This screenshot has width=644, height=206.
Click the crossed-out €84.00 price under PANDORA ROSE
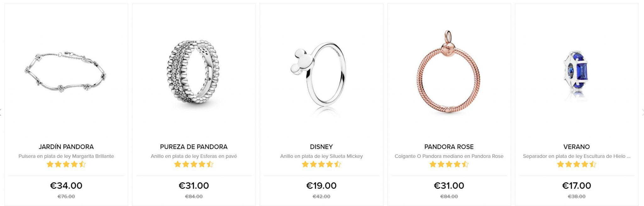pyautogui.click(x=449, y=197)
